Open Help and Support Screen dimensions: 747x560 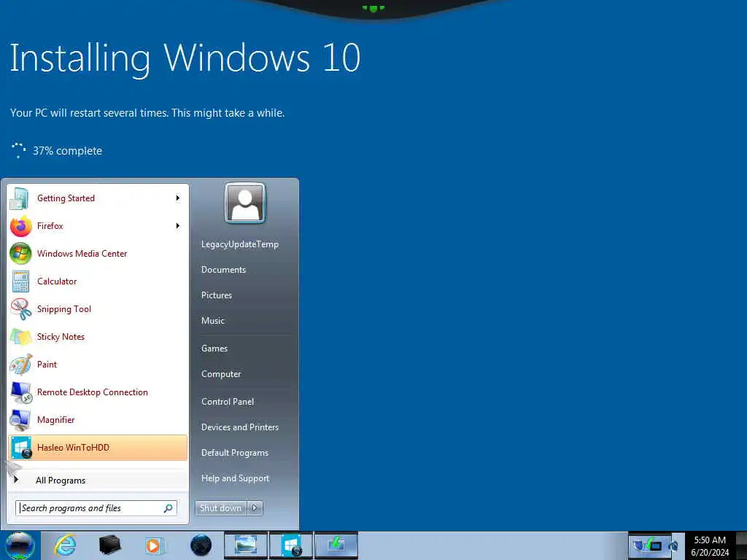(x=235, y=478)
